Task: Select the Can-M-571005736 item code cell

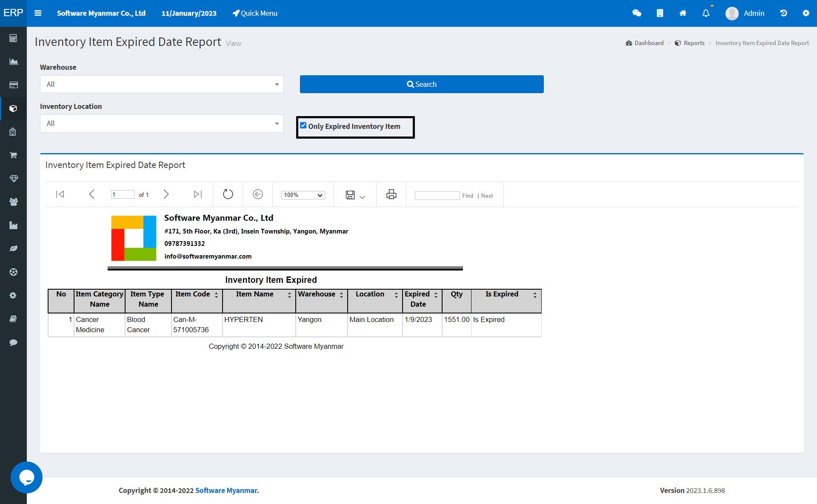Action: [197, 325]
